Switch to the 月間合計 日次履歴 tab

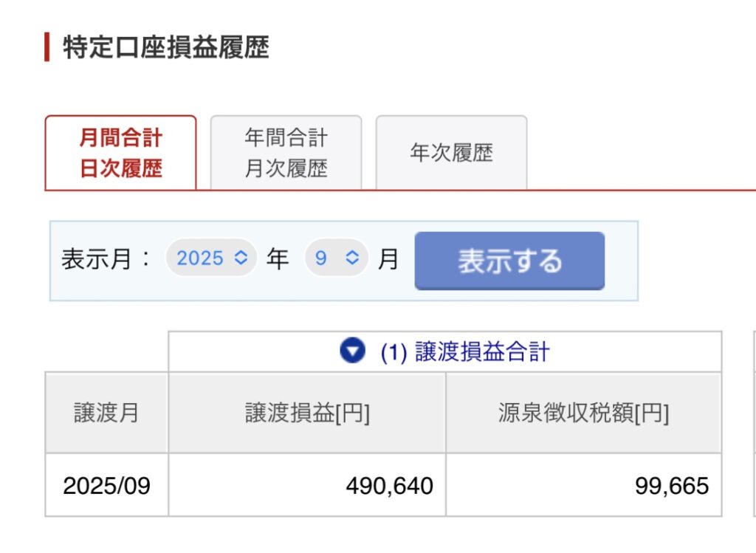[x=121, y=153]
